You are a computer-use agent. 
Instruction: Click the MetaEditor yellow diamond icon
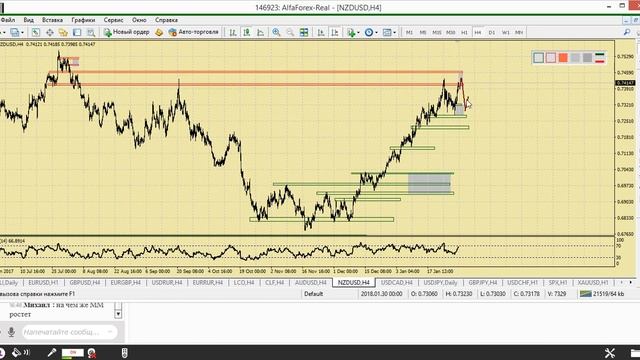(159, 32)
